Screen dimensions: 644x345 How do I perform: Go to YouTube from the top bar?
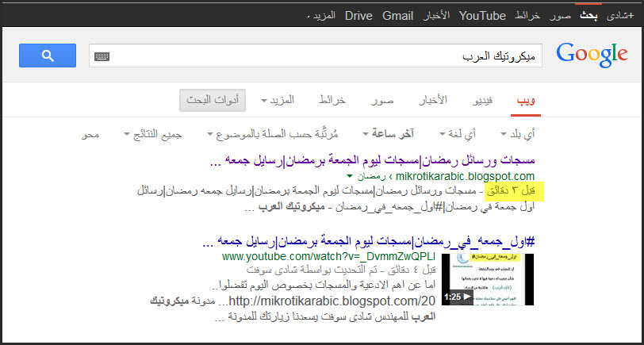click(482, 16)
